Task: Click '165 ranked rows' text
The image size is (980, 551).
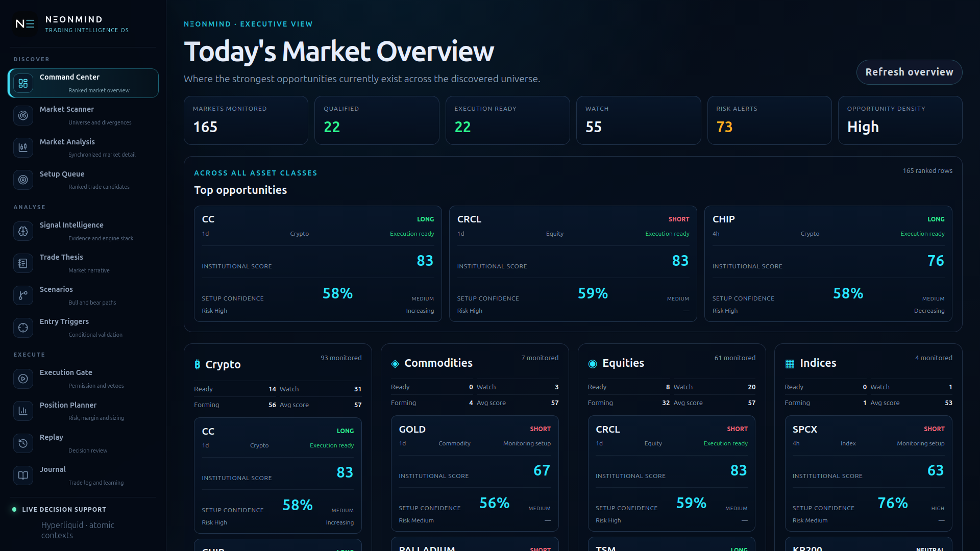Action: click(x=927, y=170)
